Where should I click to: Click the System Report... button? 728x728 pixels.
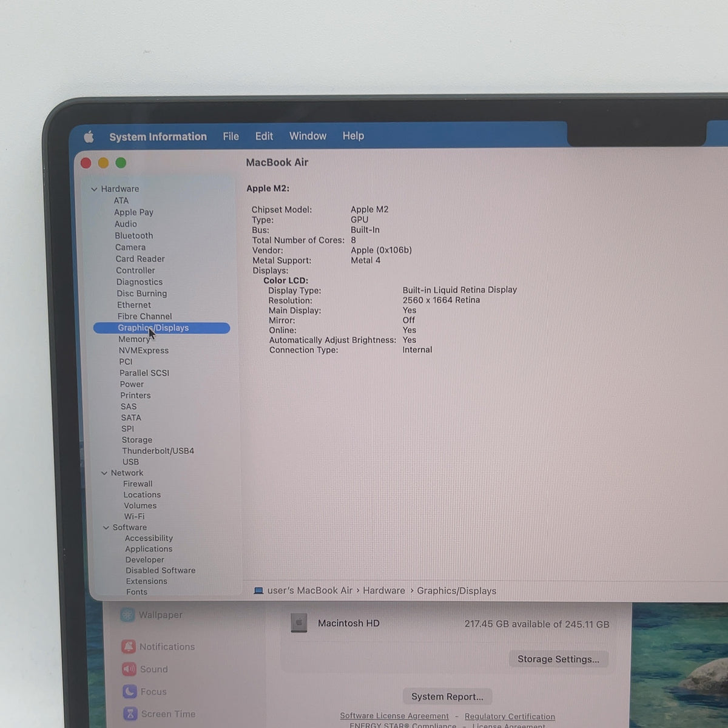447,696
